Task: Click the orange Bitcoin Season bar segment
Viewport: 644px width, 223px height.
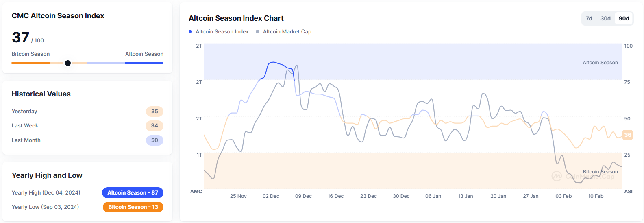Action: tap(31, 63)
